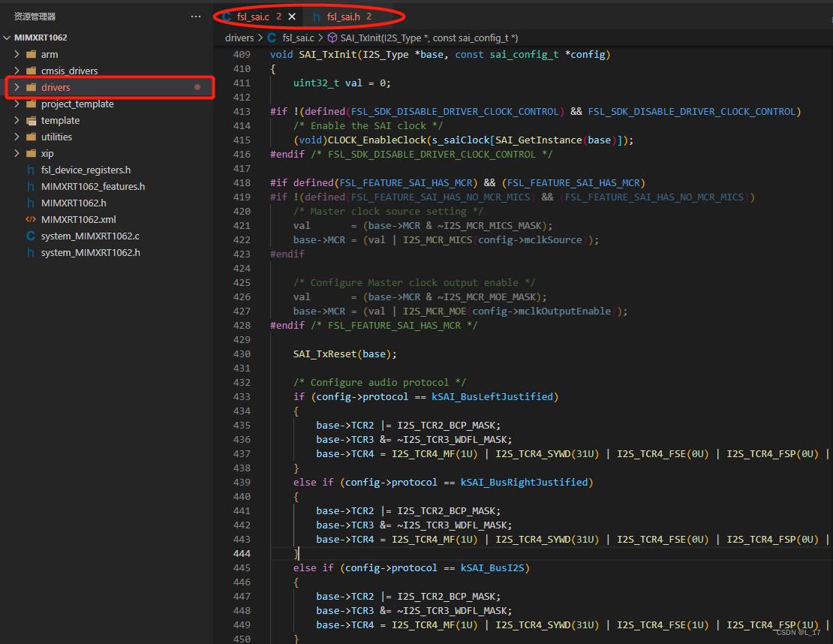The height and width of the screenshot is (644, 833).
Task: Select the drivers folder label
Action: [x=56, y=87]
